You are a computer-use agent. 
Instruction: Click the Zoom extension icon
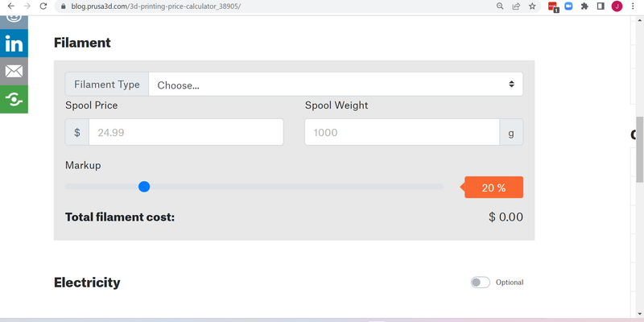point(568,6)
